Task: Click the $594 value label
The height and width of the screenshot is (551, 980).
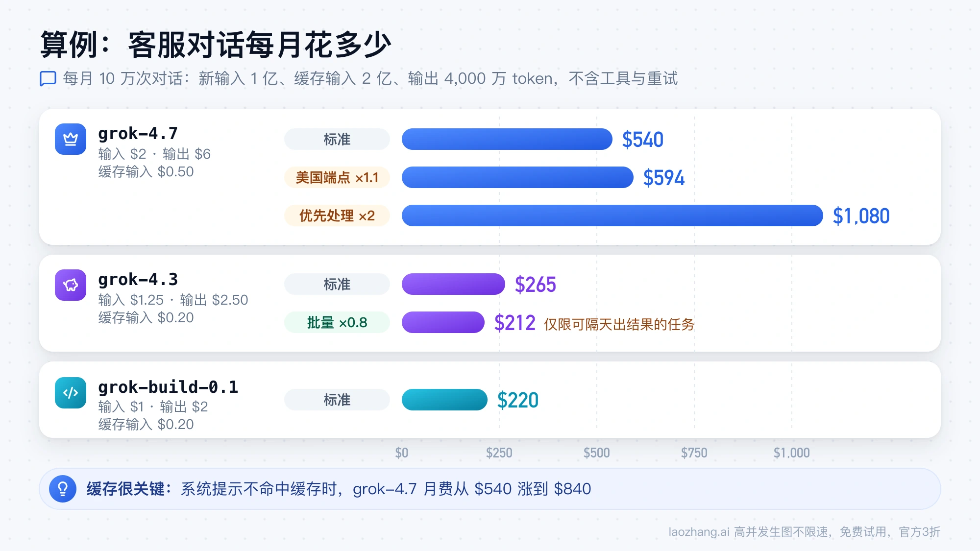Action: click(664, 178)
